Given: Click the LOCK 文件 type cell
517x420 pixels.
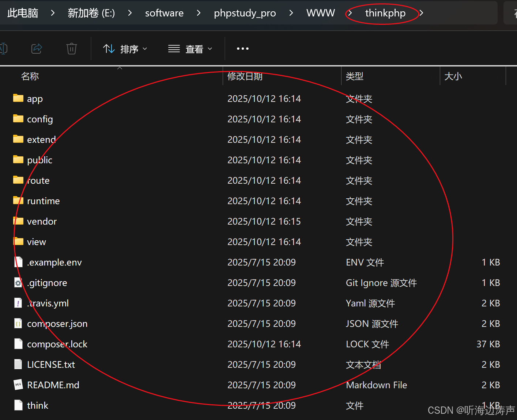Looking at the screenshot, I should 367,344.
